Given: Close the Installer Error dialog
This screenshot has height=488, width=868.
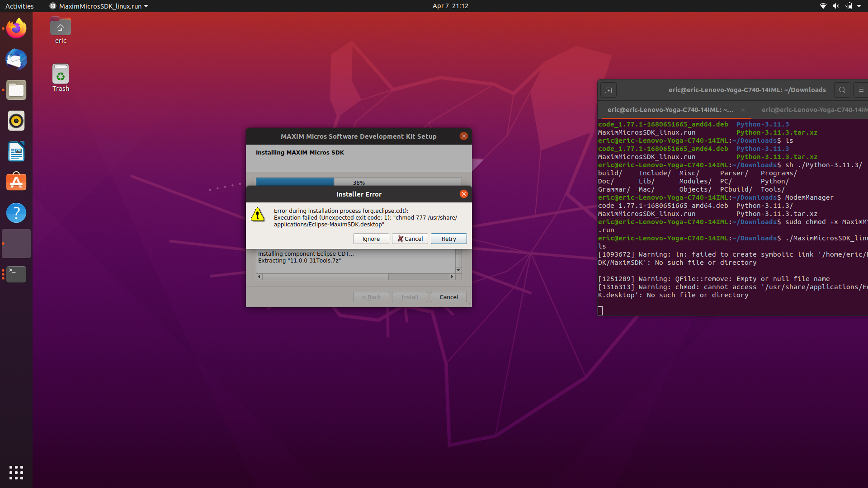Looking at the screenshot, I should 463,194.
